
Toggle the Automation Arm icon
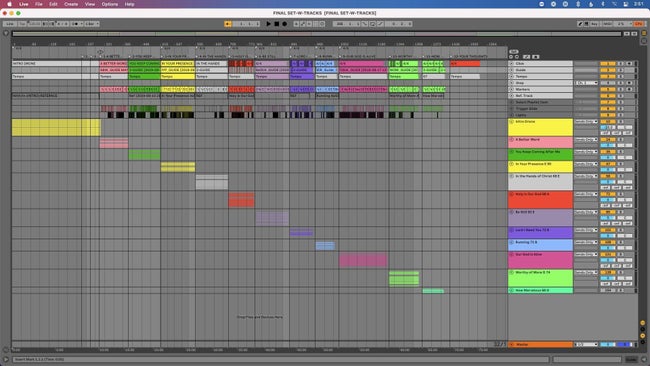[303, 24]
